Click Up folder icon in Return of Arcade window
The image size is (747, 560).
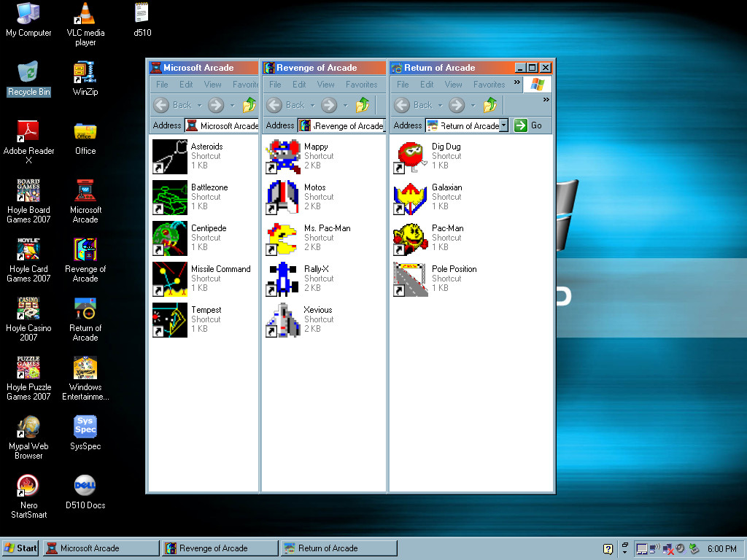coord(490,105)
